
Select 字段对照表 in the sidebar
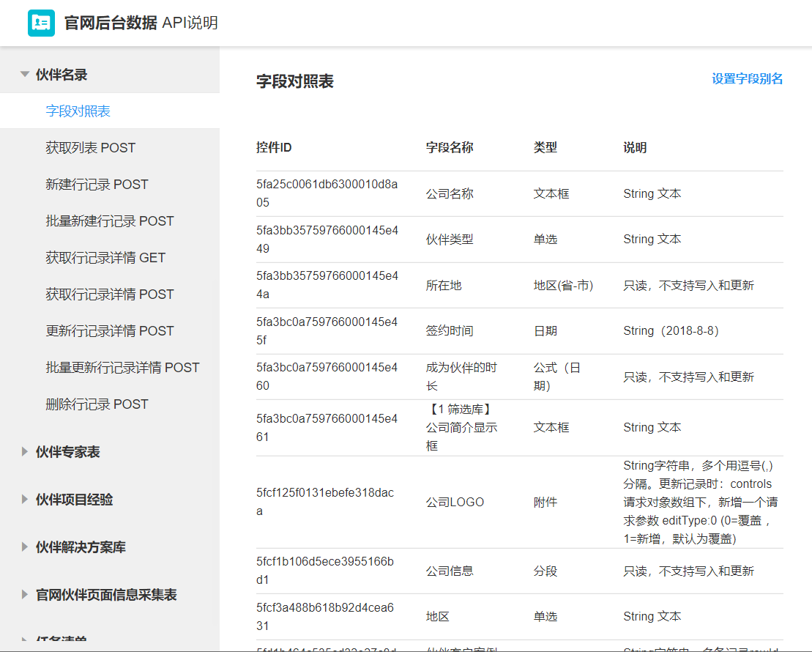[x=78, y=111]
